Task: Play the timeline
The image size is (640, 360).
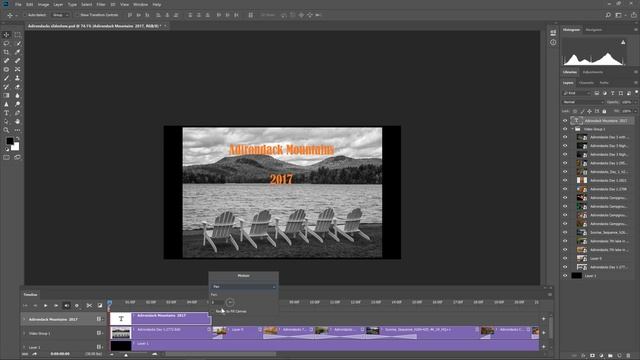Action: click(45, 305)
